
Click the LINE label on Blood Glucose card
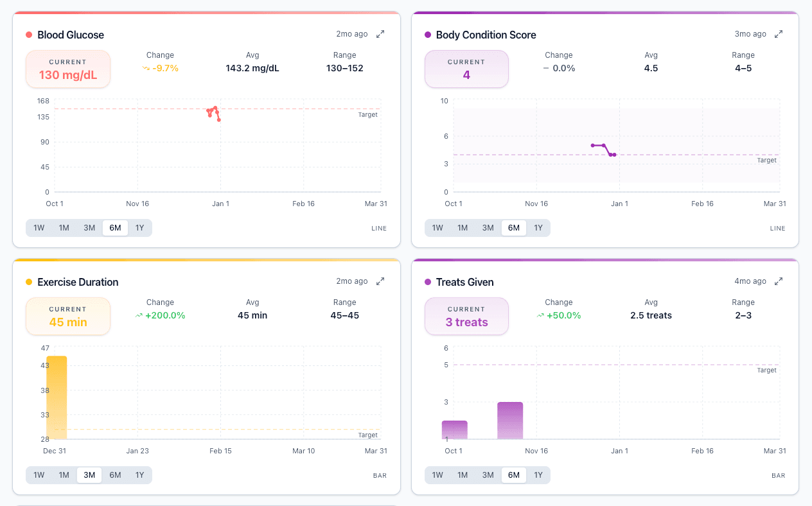[x=379, y=228]
